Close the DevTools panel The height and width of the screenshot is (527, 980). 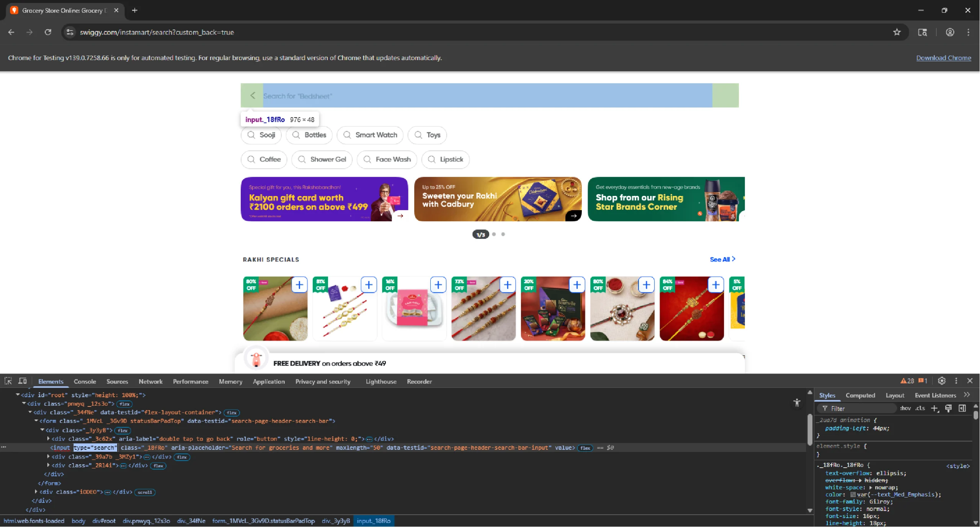pyautogui.click(x=970, y=381)
